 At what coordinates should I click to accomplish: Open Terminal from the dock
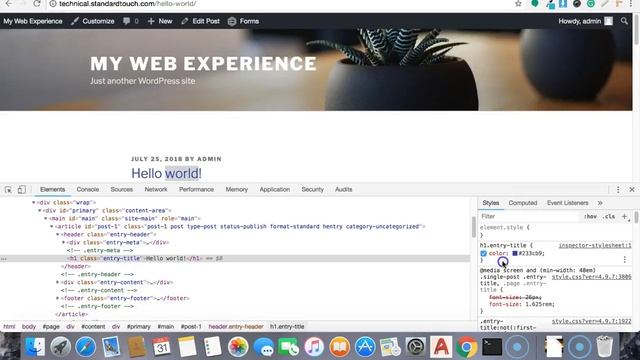click(x=492, y=347)
